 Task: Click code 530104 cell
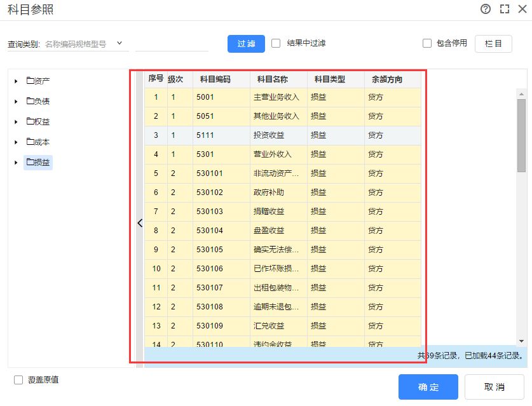tap(221, 230)
